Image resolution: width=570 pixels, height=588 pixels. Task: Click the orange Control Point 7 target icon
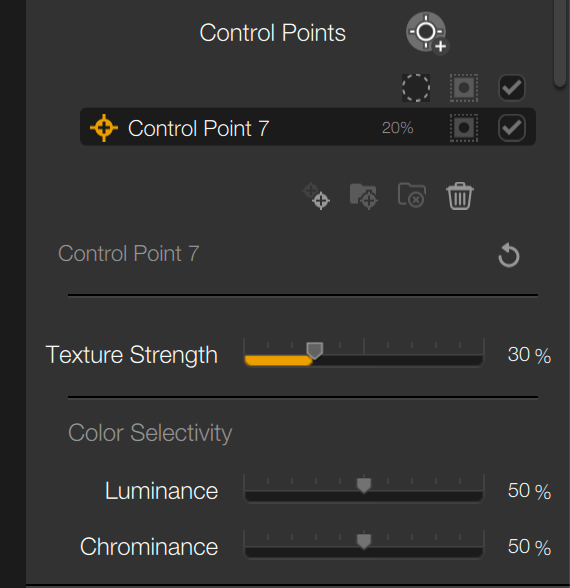[104, 128]
